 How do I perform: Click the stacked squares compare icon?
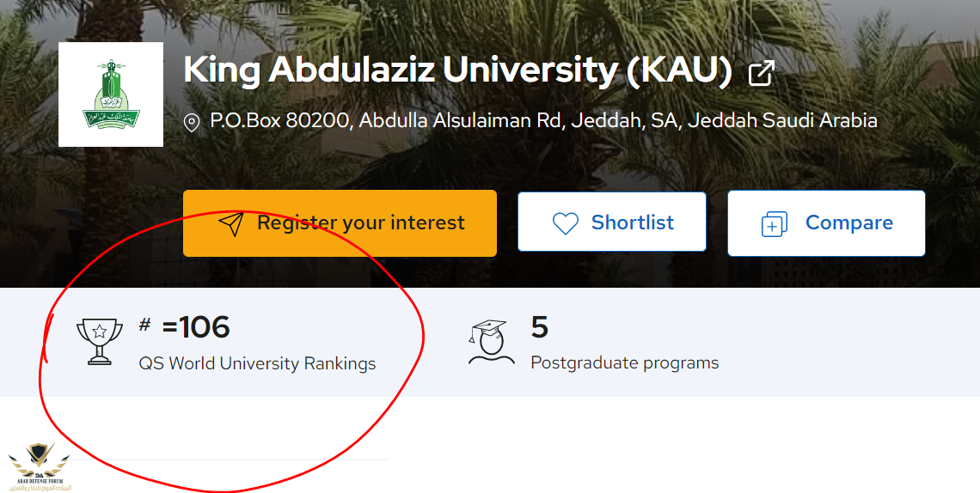tap(775, 224)
